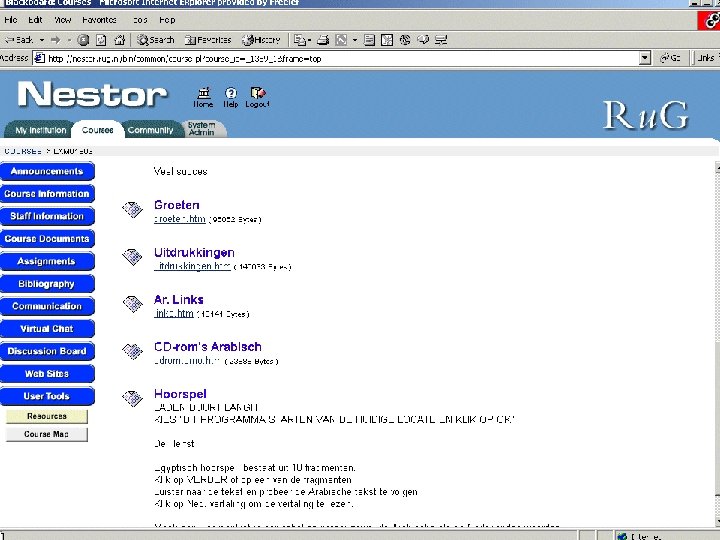This screenshot has width=720, height=540.
Task: Click the document icon beside Uitdrukkingen
Action: click(x=132, y=257)
